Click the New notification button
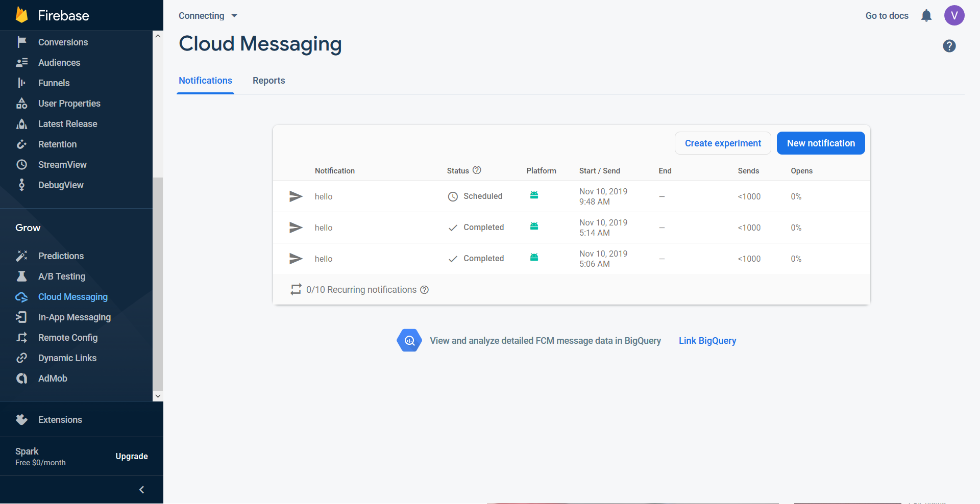The width and height of the screenshot is (980, 504). (x=821, y=143)
